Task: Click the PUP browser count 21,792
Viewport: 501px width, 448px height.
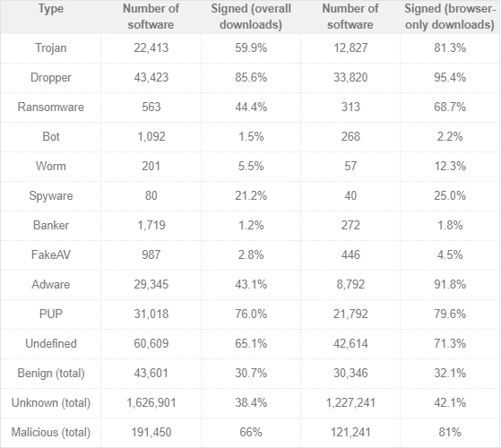Action: click(x=350, y=314)
